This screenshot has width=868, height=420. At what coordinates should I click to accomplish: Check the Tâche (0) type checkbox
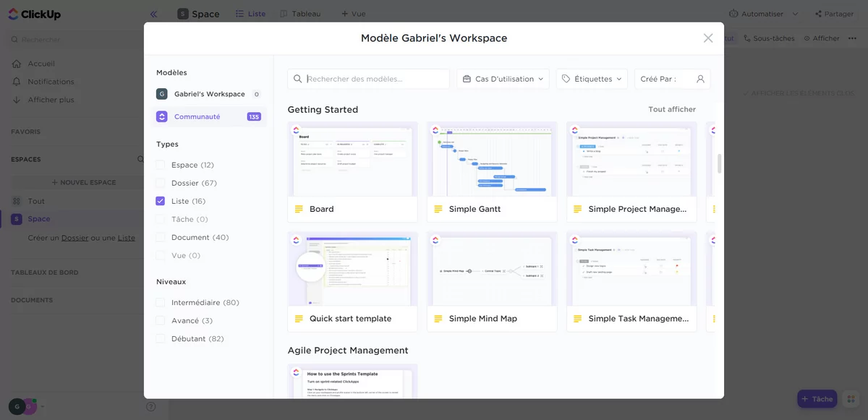[x=161, y=219]
